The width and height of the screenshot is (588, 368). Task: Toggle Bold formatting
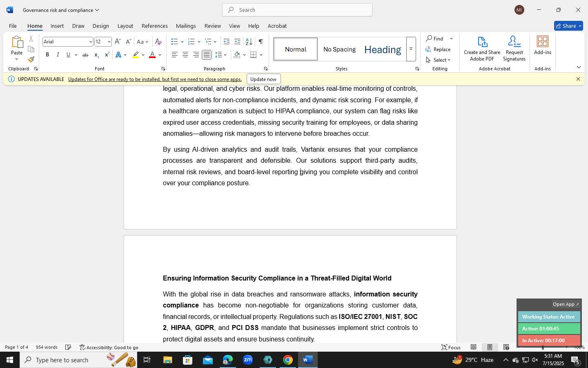click(47, 55)
